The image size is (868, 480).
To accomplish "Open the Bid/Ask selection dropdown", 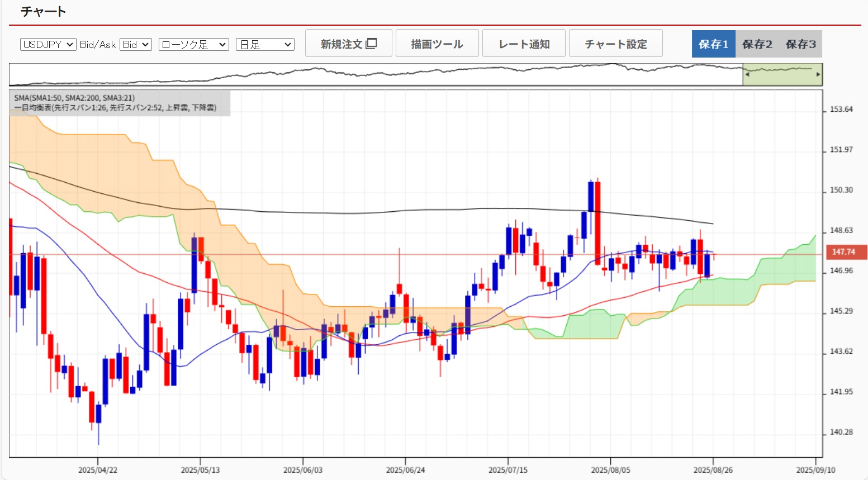I will point(136,44).
